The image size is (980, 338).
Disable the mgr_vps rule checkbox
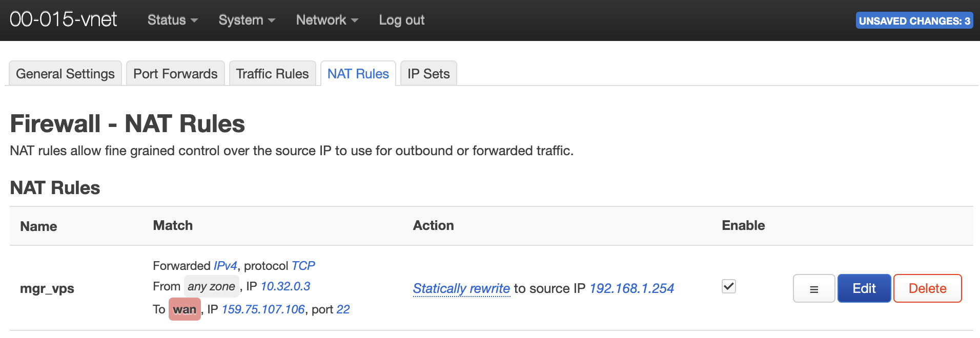coord(728,286)
